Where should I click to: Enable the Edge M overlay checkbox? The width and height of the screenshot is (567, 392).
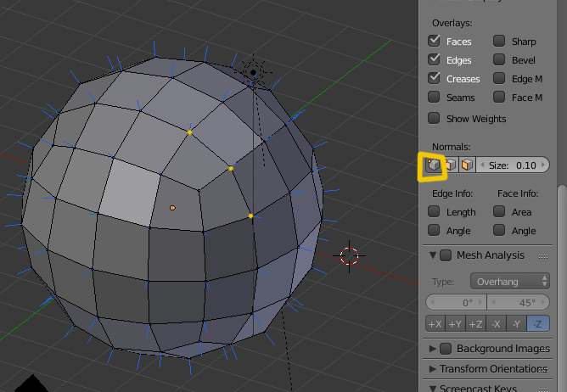[499, 78]
